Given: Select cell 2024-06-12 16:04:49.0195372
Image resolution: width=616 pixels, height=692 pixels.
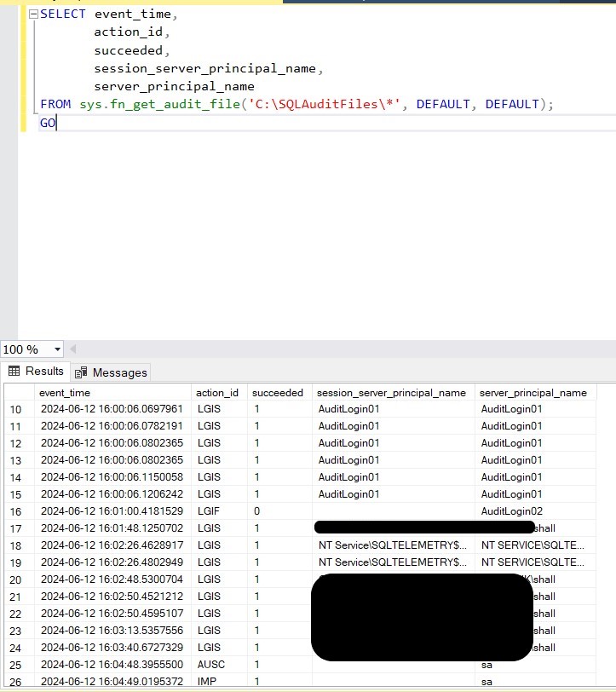Looking at the screenshot, I should tap(112, 681).
